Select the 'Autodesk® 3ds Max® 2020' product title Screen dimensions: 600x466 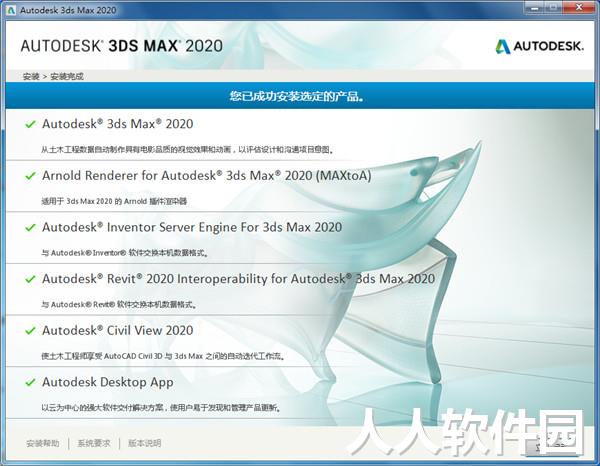(117, 124)
